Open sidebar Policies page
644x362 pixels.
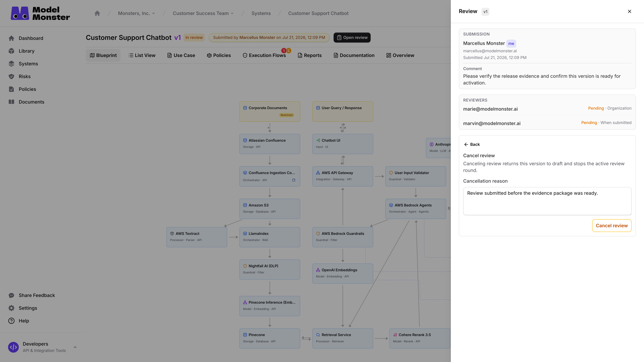click(x=27, y=89)
